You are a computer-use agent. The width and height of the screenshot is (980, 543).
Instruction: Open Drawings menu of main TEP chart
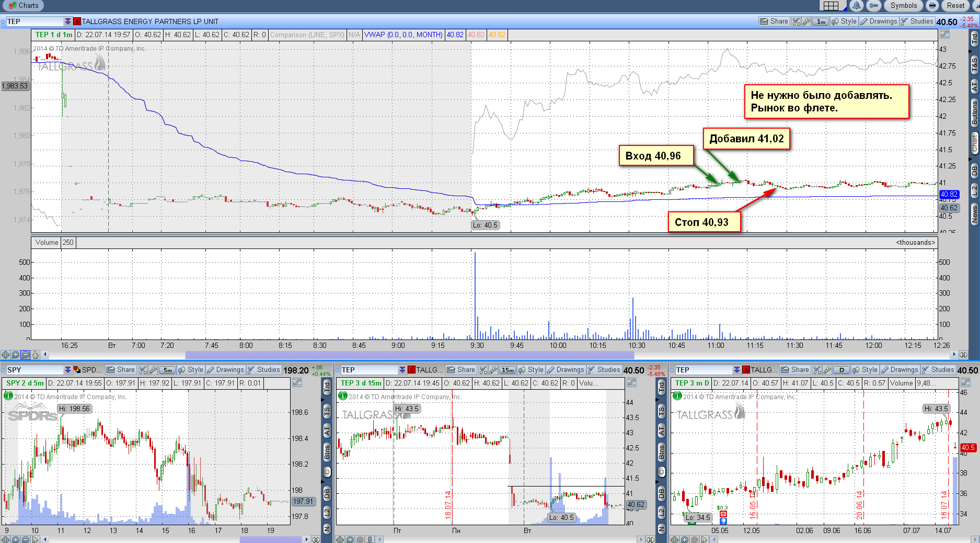pos(879,21)
